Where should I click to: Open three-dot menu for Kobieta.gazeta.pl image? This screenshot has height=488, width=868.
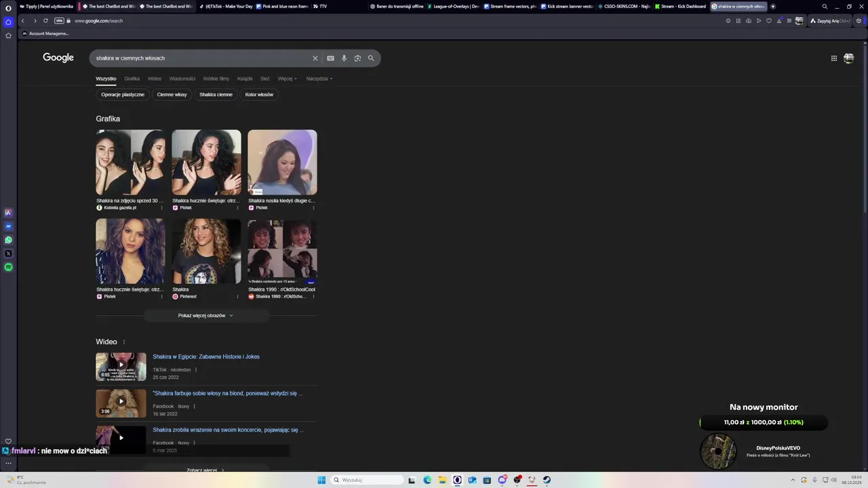161,208
